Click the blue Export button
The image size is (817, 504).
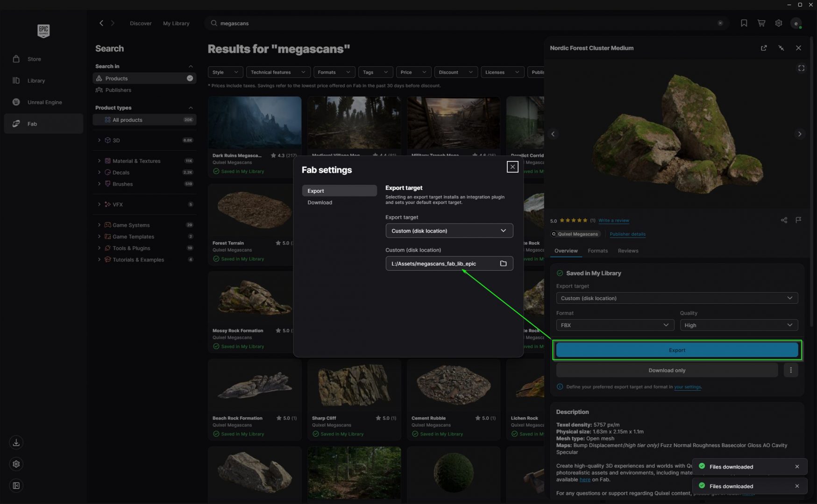pos(677,350)
